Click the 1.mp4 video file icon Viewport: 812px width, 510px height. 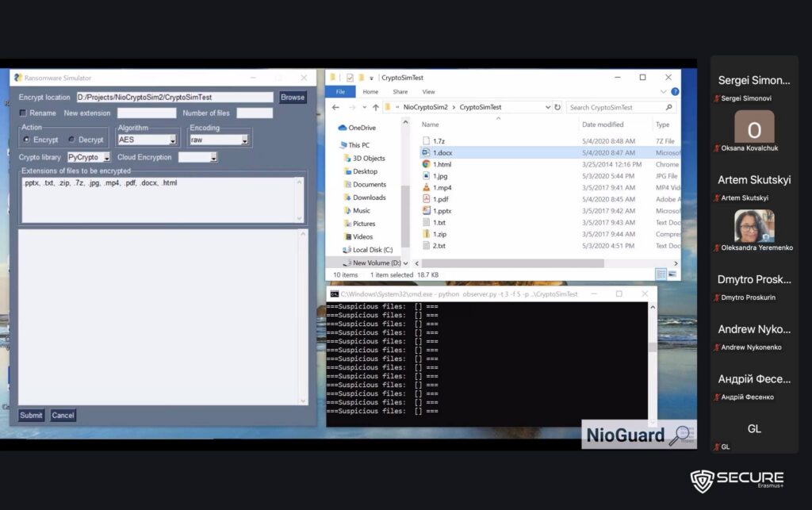(426, 187)
